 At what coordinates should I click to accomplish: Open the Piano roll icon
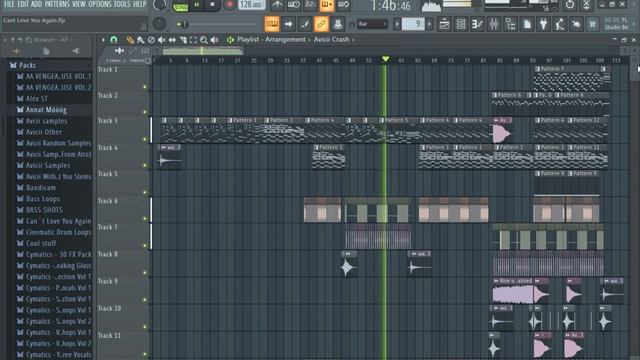tap(477, 24)
